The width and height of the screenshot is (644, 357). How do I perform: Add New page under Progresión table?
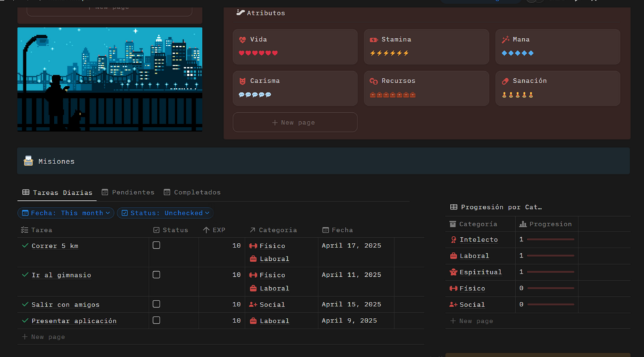point(472,321)
